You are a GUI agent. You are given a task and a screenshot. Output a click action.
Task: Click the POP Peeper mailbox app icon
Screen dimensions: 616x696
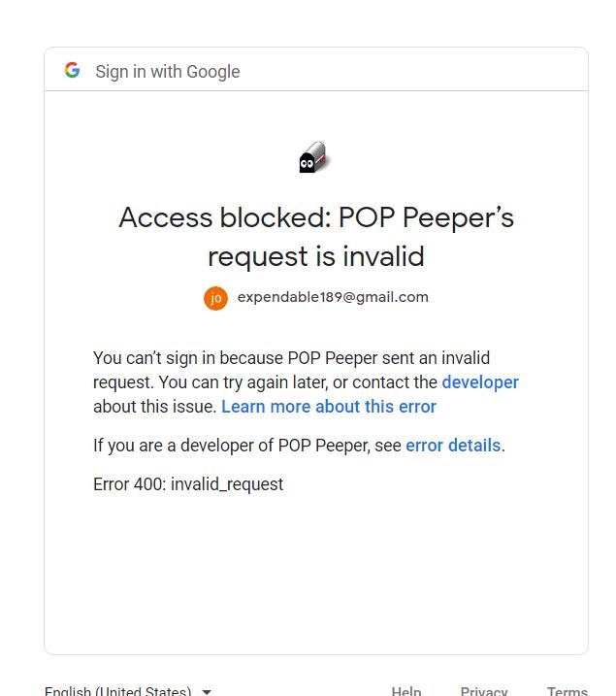(x=314, y=157)
